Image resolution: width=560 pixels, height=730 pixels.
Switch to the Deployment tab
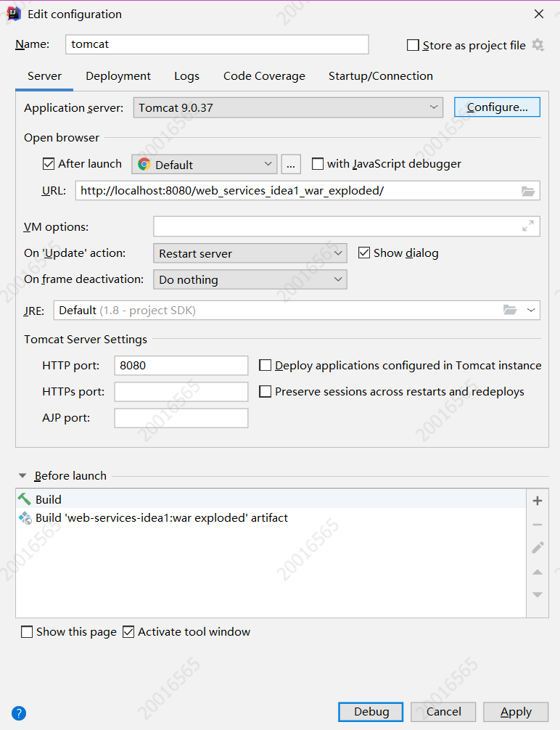(118, 76)
